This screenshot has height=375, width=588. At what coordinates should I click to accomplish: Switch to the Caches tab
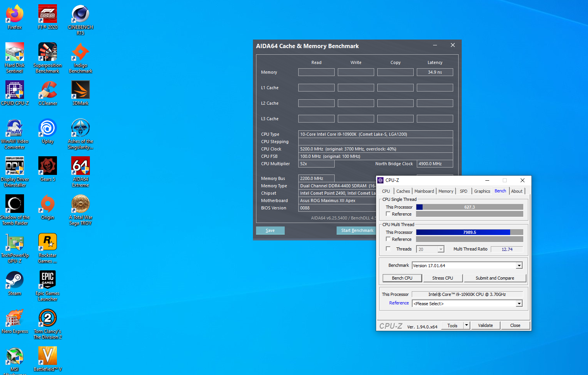click(x=403, y=191)
